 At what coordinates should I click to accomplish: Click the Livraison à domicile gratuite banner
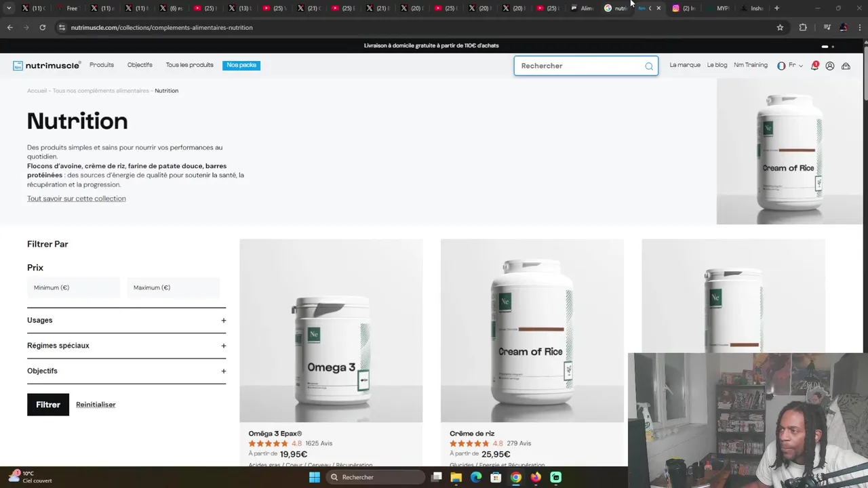pos(431,46)
